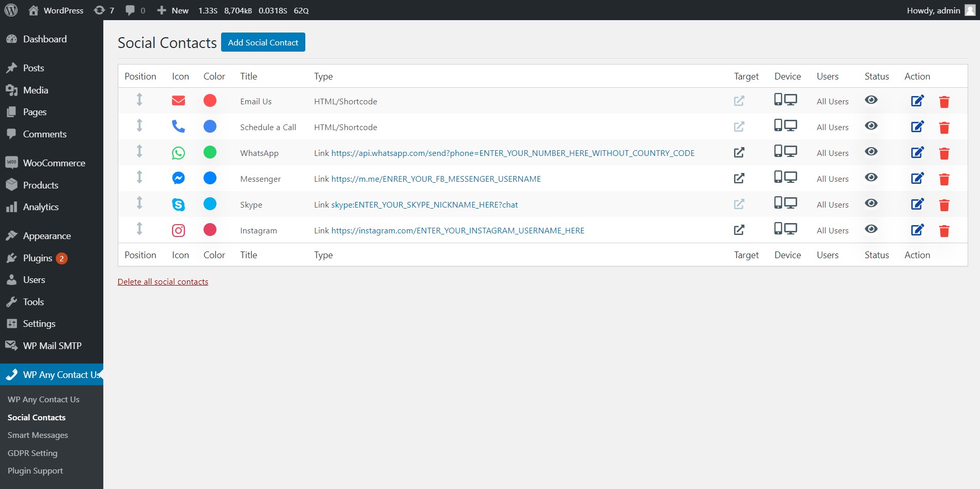This screenshot has height=489, width=980.
Task: Toggle visibility of Email Us contact
Action: (x=871, y=100)
